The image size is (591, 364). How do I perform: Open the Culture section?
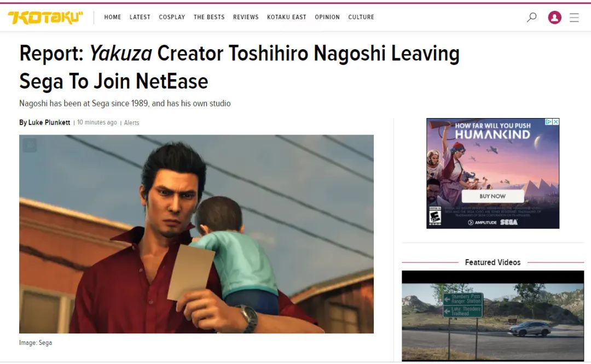coord(361,17)
